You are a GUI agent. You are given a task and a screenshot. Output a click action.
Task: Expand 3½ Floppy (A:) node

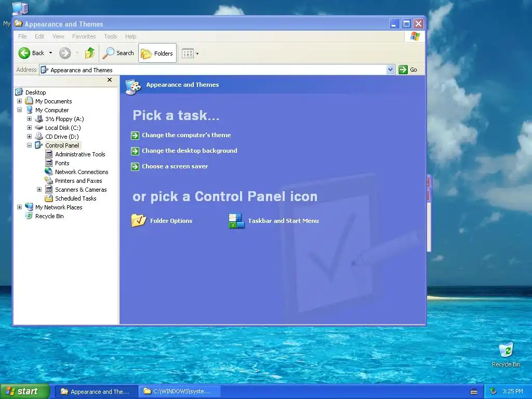coord(29,119)
